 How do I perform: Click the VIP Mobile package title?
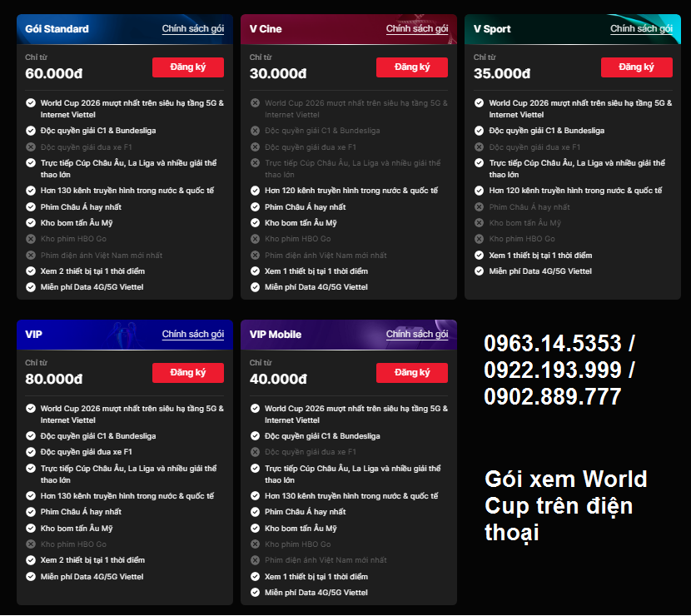276,335
